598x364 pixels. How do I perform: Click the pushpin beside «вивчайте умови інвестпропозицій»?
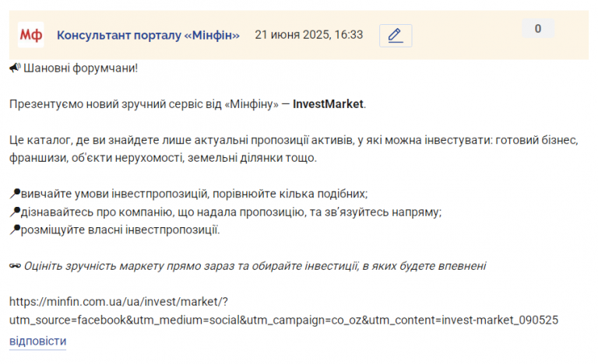(15, 194)
